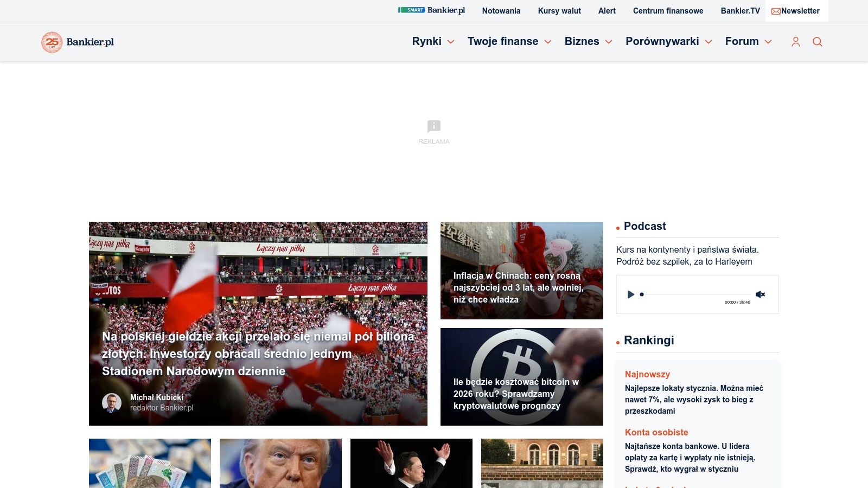Open Michał Kubicki author name link

pos(157,397)
